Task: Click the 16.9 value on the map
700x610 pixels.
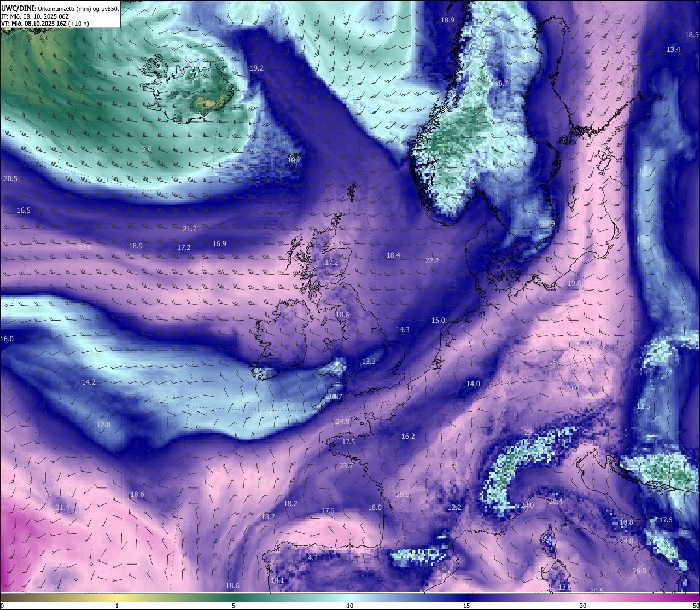Action: pyautogui.click(x=219, y=244)
